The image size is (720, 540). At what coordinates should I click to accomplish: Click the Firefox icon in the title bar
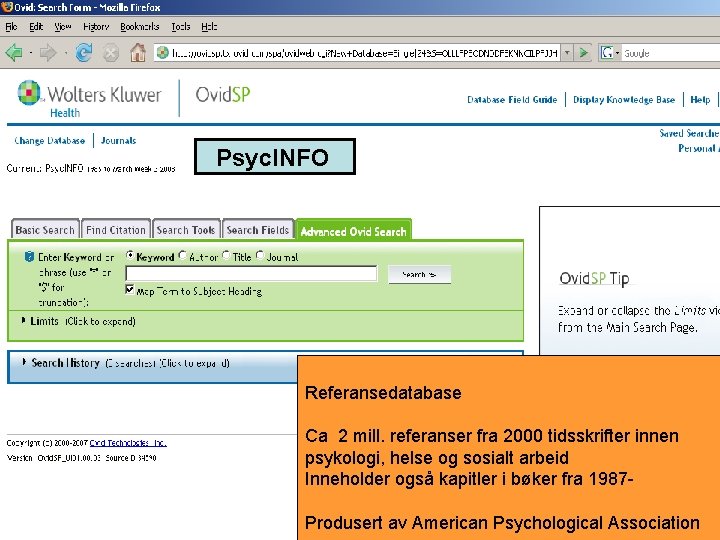[x=6, y=7]
